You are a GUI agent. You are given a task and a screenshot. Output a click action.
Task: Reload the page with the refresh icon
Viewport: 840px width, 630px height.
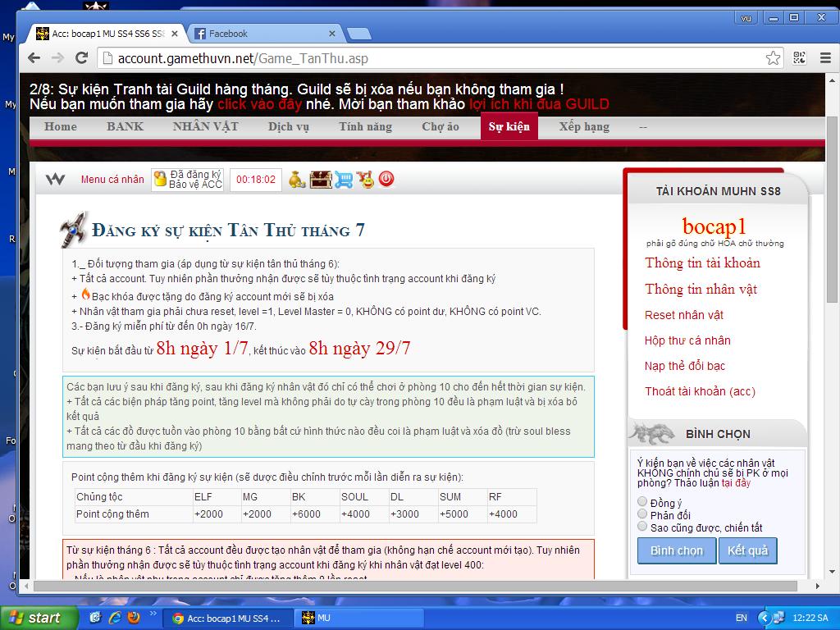[x=81, y=58]
